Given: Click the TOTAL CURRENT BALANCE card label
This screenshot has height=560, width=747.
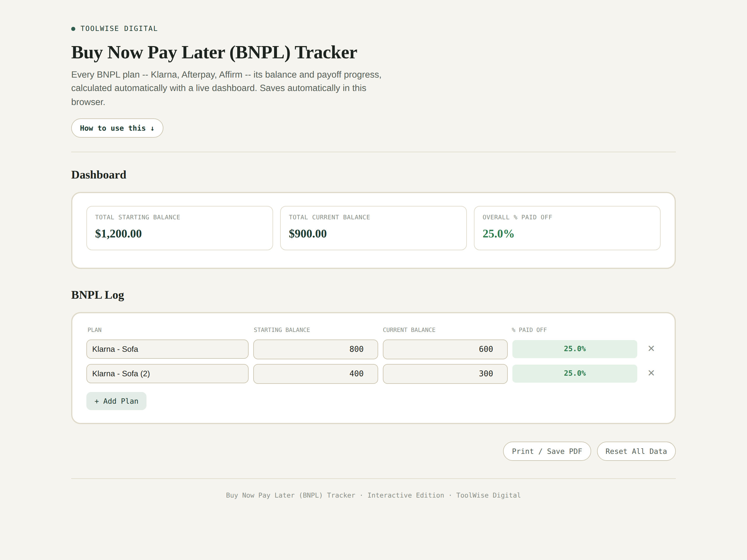Looking at the screenshot, I should [329, 217].
